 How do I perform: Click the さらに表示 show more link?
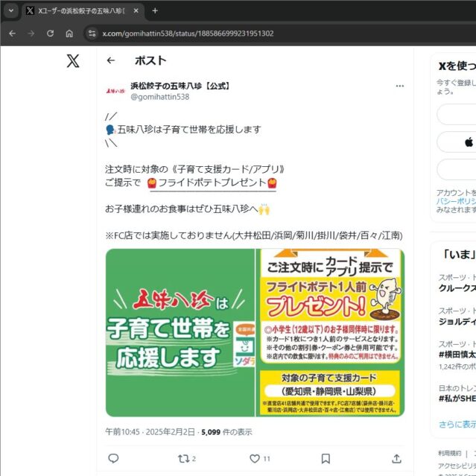tap(457, 424)
